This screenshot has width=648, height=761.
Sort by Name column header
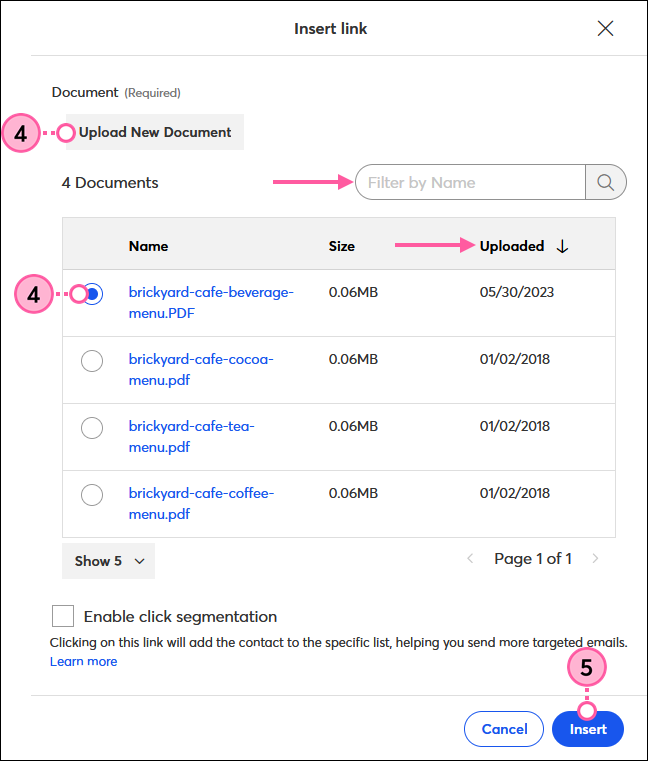149,247
